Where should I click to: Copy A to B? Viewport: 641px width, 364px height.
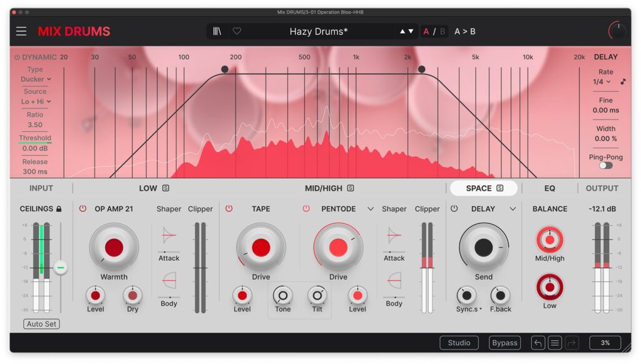pyautogui.click(x=465, y=31)
